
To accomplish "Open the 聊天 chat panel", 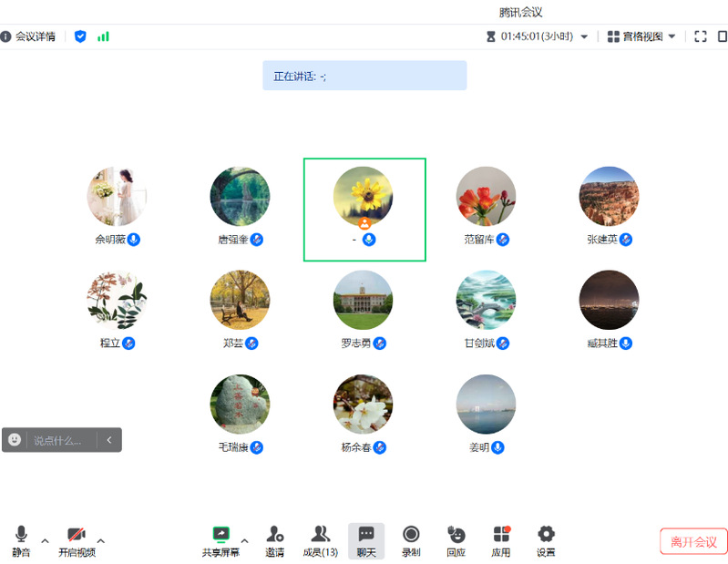I will click(x=366, y=536).
